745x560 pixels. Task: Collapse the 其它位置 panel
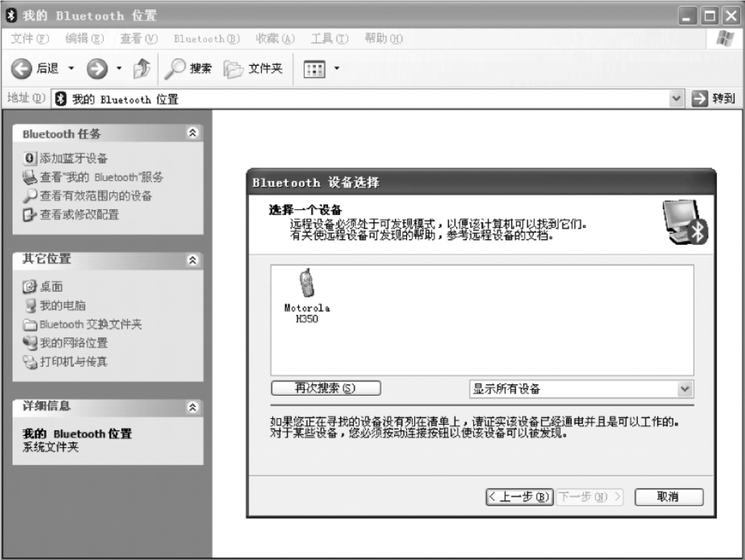click(192, 260)
